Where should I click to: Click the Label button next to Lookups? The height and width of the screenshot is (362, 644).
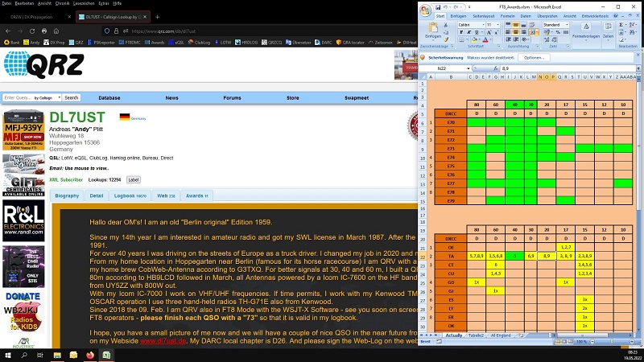(x=133, y=179)
